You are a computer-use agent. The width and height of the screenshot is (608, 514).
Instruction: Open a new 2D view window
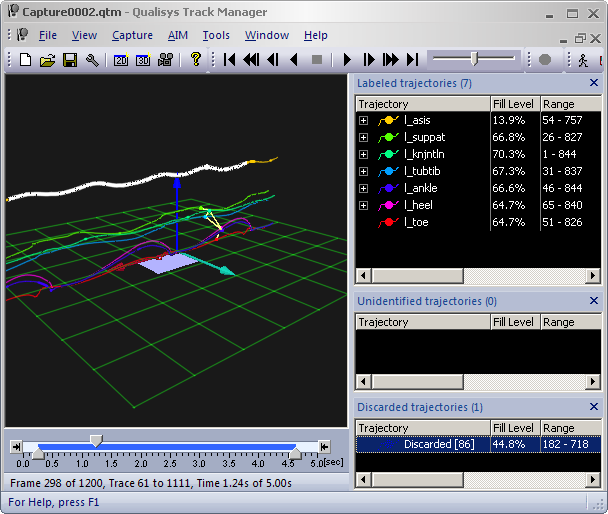(x=121, y=60)
